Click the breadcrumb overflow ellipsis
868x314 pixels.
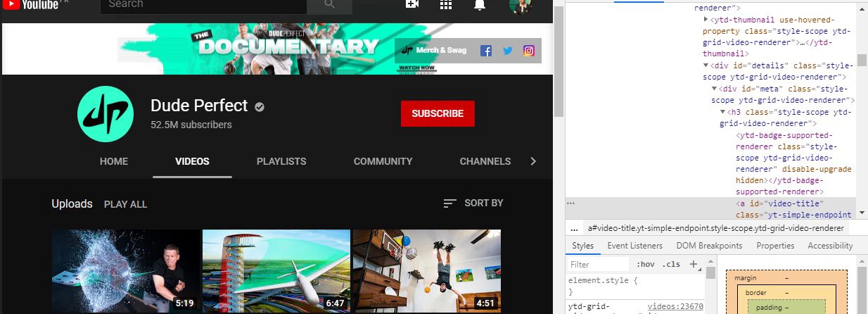pyautogui.click(x=574, y=229)
